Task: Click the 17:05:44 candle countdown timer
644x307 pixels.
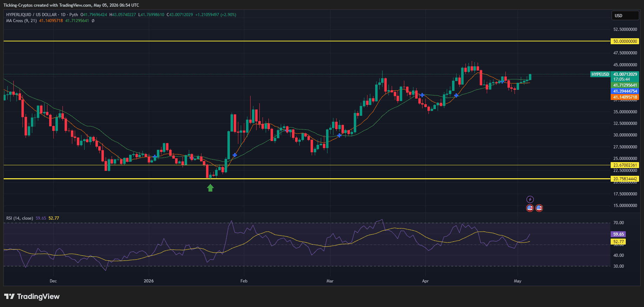Action: point(621,79)
